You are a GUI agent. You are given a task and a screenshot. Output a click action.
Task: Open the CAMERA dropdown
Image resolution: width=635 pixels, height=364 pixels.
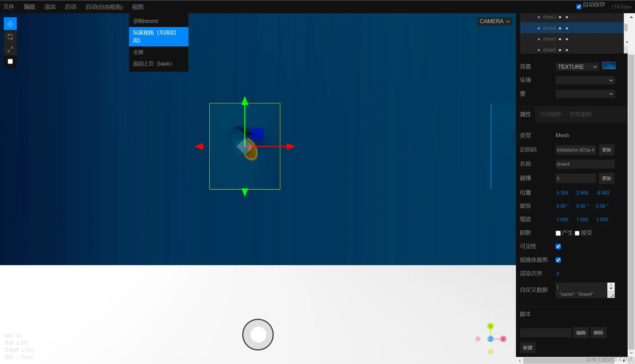(494, 21)
